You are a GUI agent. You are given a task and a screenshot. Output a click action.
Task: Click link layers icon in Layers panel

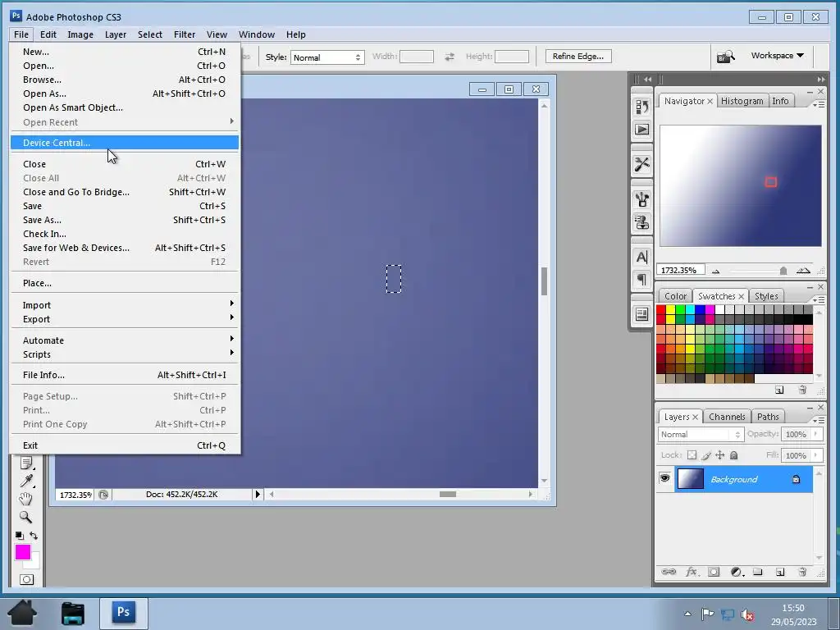(x=669, y=572)
